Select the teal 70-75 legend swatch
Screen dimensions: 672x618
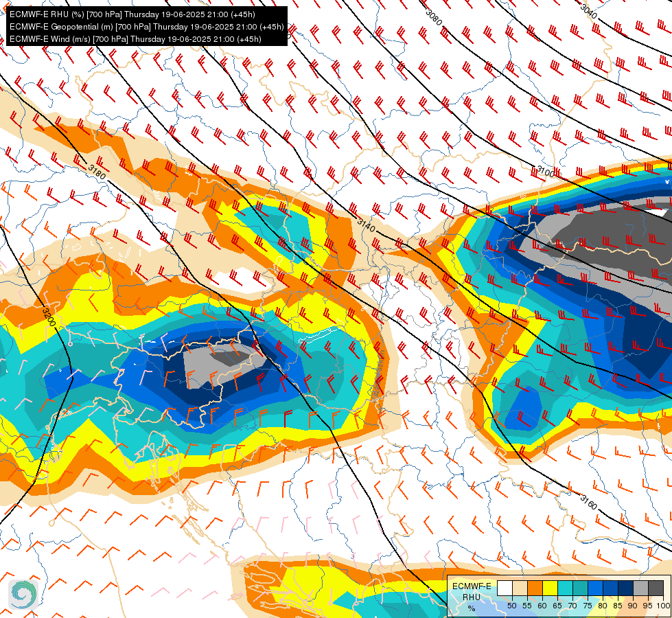pos(581,588)
